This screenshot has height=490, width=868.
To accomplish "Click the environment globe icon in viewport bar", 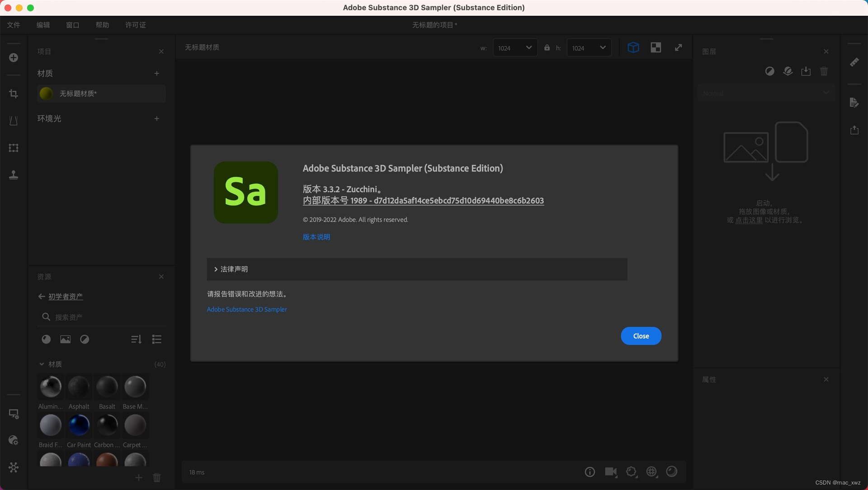I will coord(651,472).
